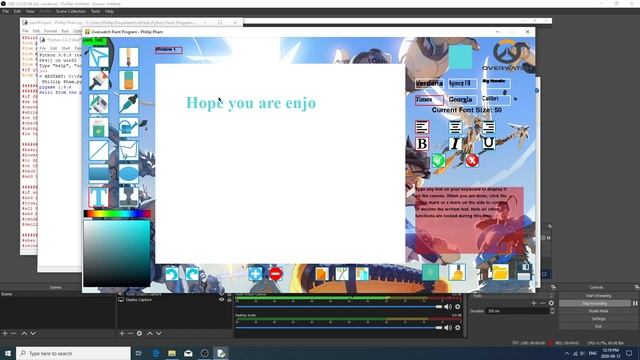Viewport: 640px width, 360px height.
Task: Open OBS Tools menu
Action: point(95,11)
